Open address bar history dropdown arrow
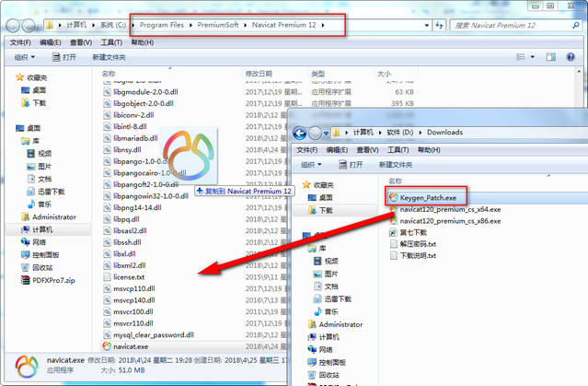This screenshot has height=386, width=588. tap(427, 25)
